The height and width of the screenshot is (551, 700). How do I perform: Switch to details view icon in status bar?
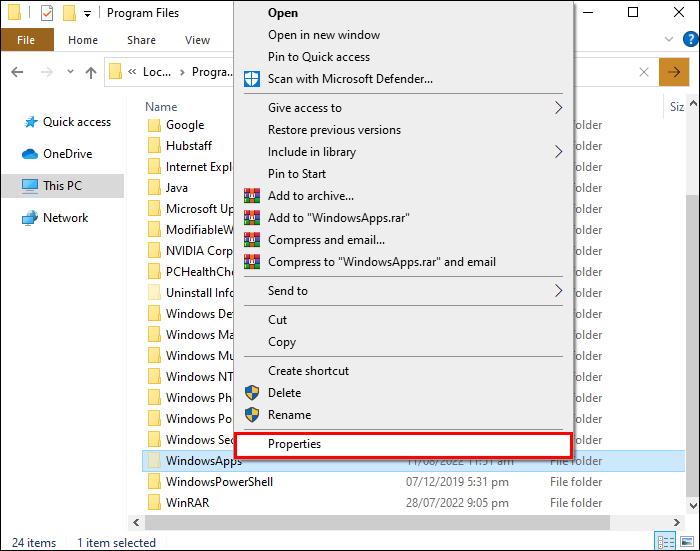click(x=665, y=542)
